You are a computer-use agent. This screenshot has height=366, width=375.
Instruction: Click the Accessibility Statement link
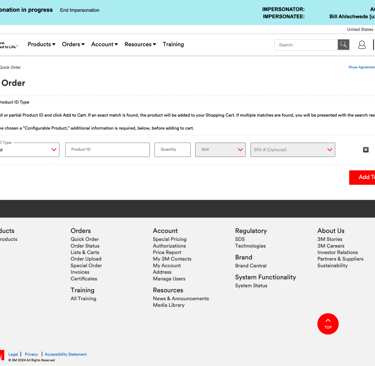66,354
